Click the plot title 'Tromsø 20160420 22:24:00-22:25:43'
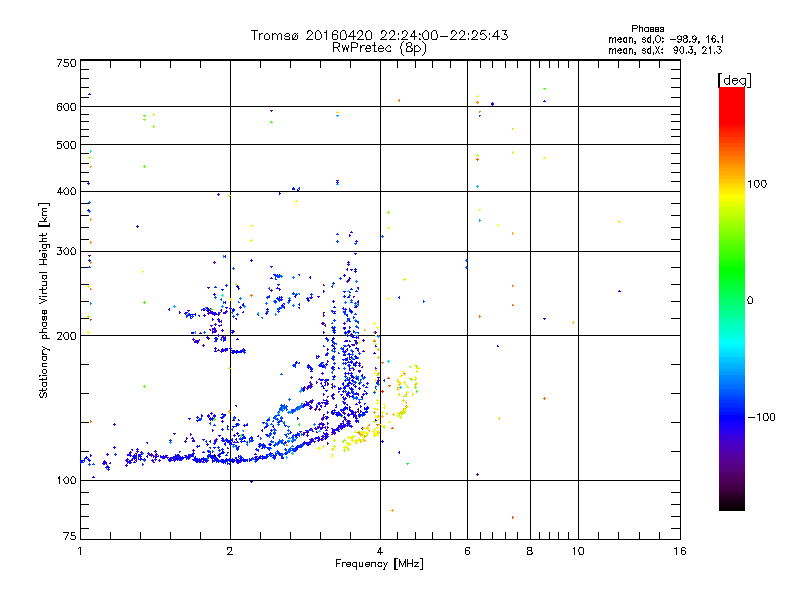 click(379, 35)
